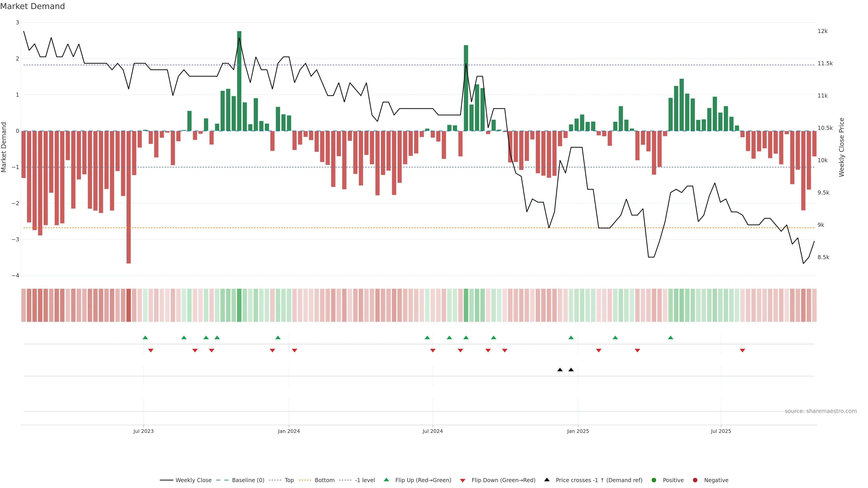This screenshot has width=868, height=488.
Task: Click the Jan 2024 axis label
Action: 289,431
